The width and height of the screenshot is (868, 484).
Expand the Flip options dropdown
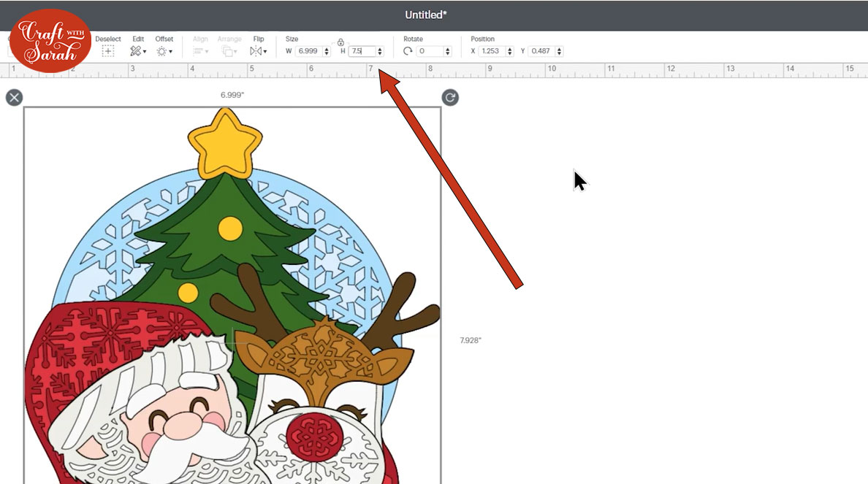(x=265, y=51)
